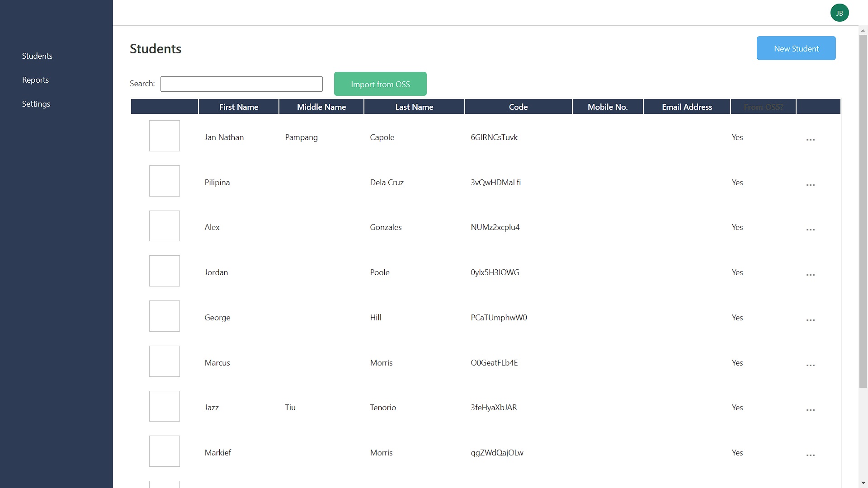This screenshot has height=488, width=868.
Task: Select code 6GlRNCsTuvk
Action: point(494,137)
